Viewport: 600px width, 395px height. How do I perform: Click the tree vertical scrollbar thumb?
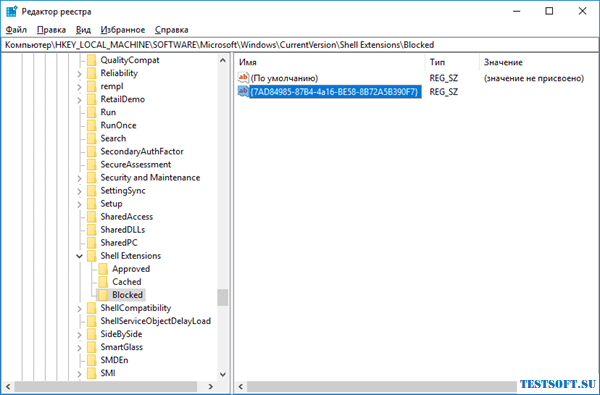coord(223,297)
